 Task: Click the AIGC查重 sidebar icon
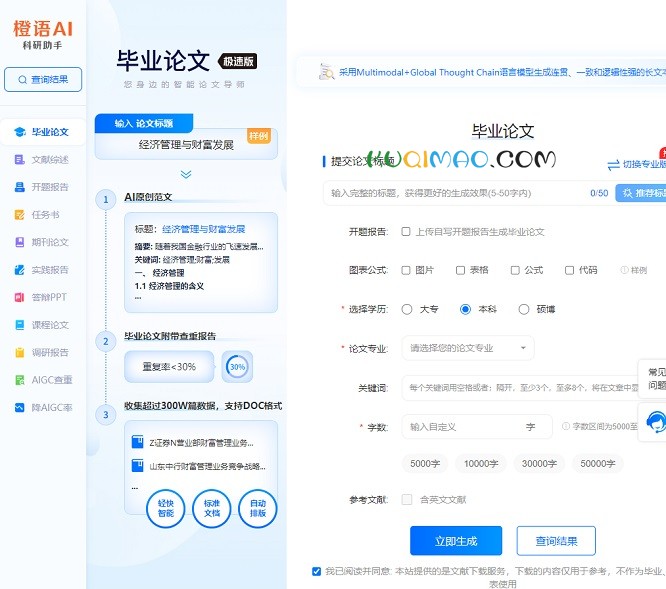(x=20, y=380)
